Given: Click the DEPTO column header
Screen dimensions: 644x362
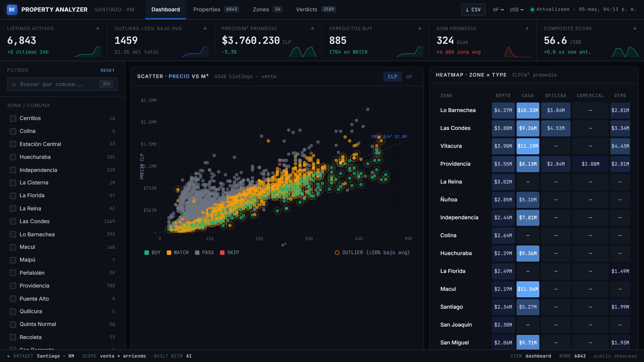Looking at the screenshot, I should click(x=503, y=96).
